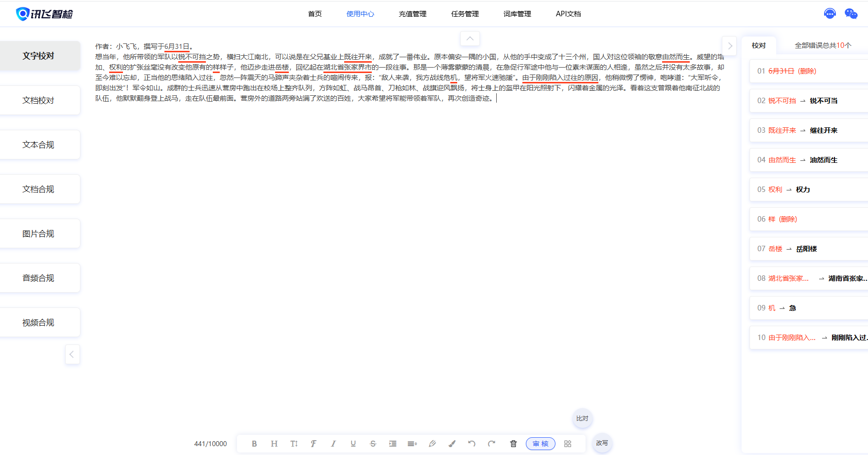Click 全部错误总共10个 summary text
Image resolution: width=868 pixels, height=455 pixels.
pyautogui.click(x=823, y=45)
